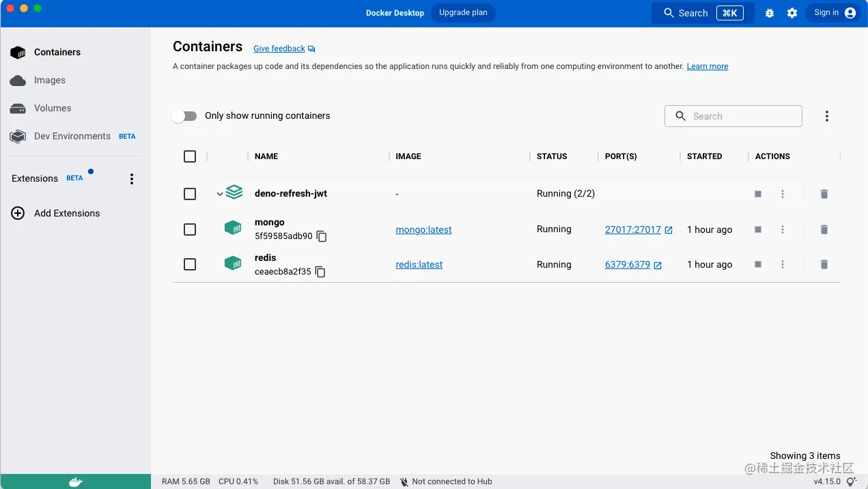Open the Images sidebar section

coord(75,80)
